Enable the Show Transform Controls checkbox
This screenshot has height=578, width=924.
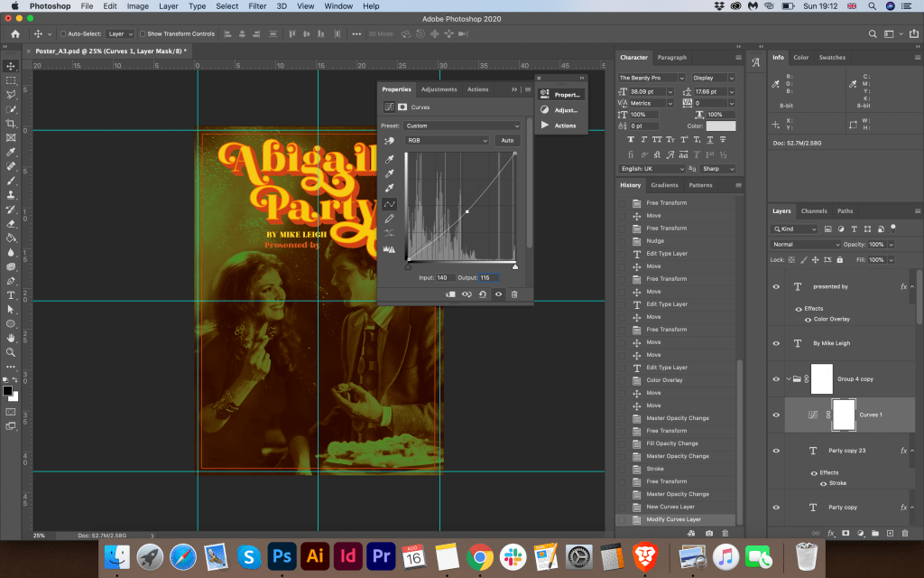point(143,33)
